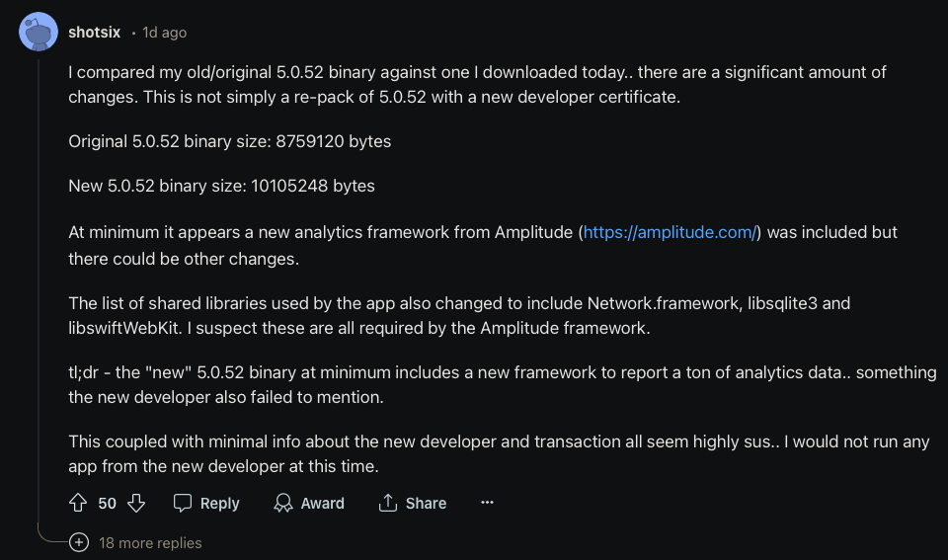Screen dimensions: 948x560
Task: Upvote the comment by shotsix
Action: pos(79,503)
